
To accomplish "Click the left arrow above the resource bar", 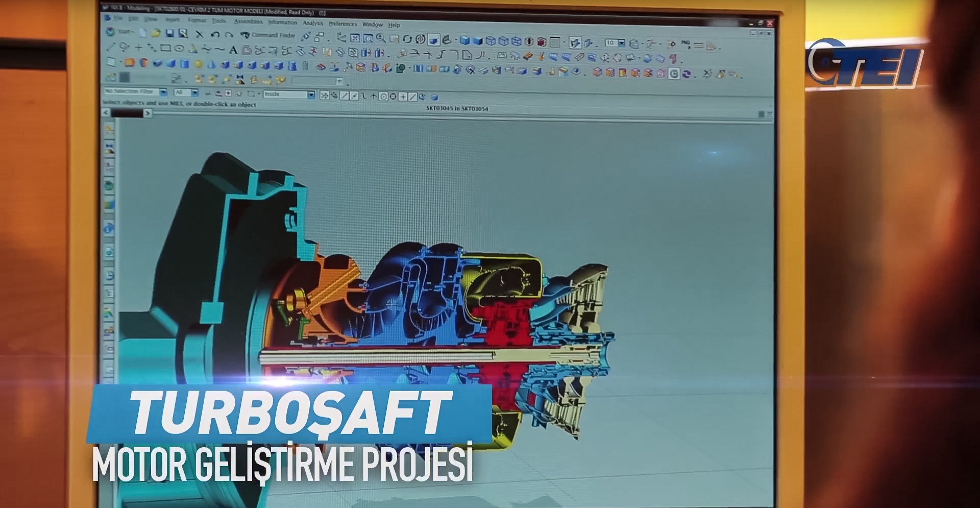I will [x=106, y=113].
